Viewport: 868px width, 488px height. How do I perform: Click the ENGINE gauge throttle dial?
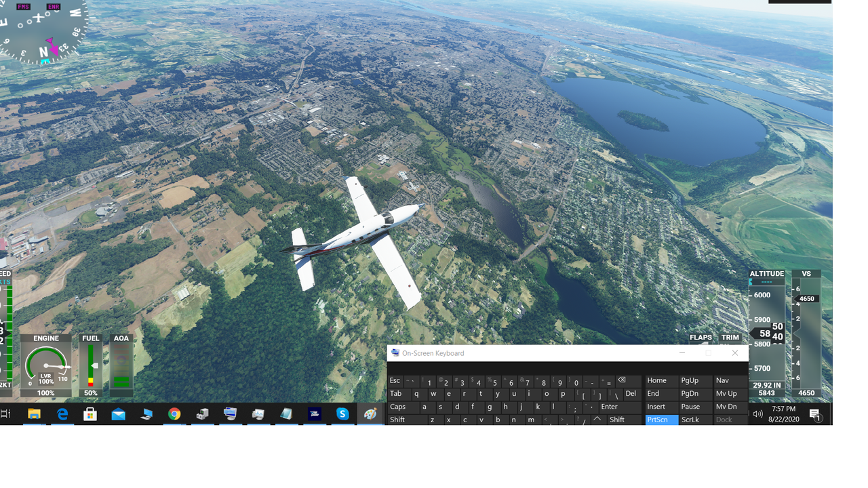[46, 366]
